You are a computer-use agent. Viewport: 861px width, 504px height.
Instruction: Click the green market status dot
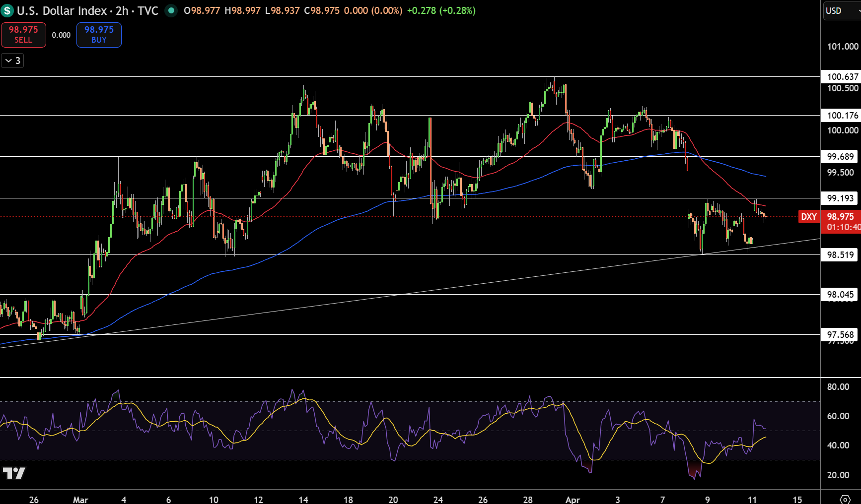click(x=171, y=10)
